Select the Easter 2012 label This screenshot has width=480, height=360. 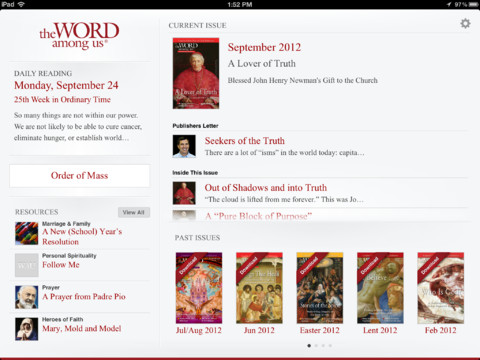319,330
